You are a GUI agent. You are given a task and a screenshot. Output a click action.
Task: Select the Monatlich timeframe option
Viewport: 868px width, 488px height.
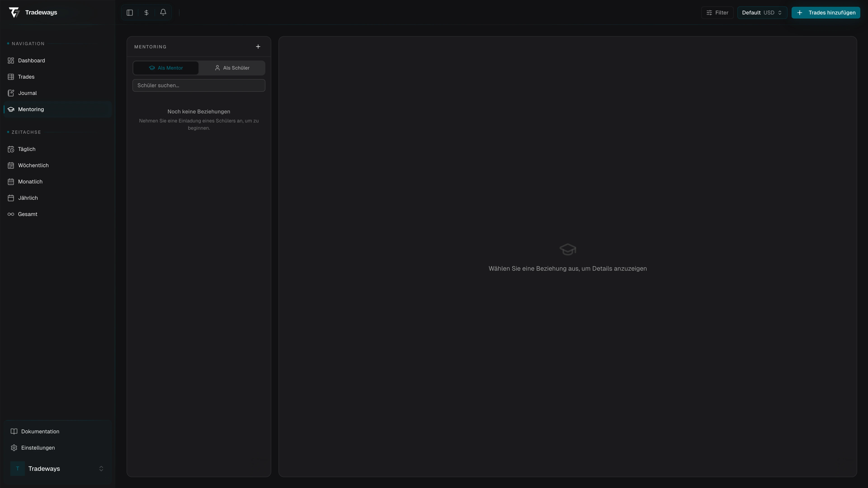coord(30,181)
